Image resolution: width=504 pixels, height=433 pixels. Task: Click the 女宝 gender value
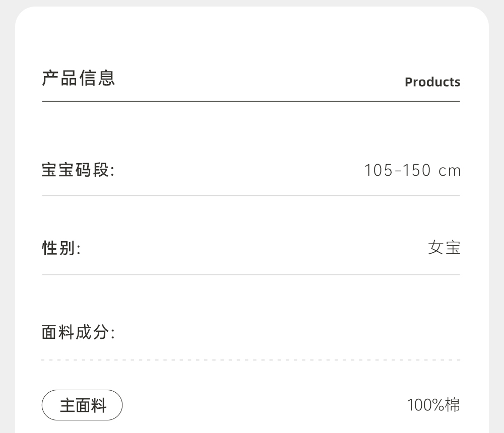coord(444,248)
